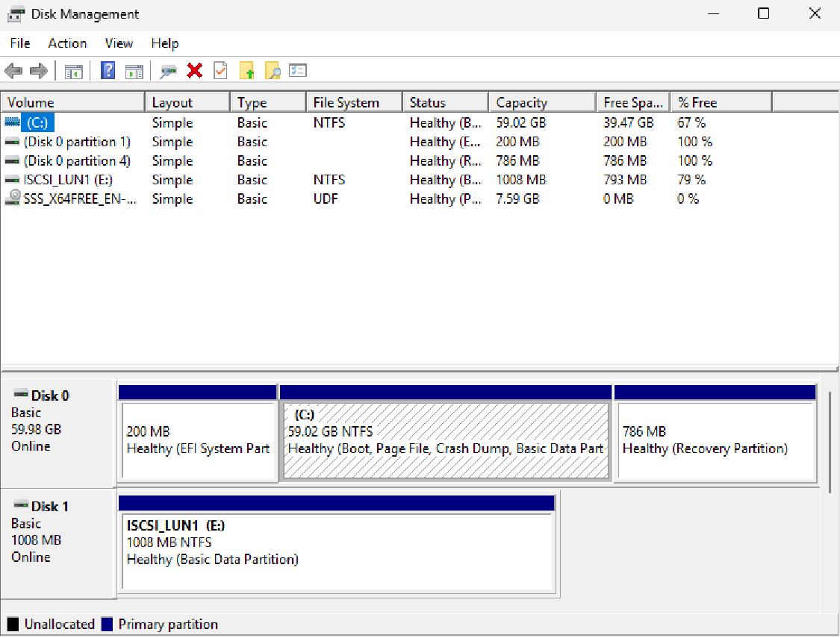
Task: Click the black Unallocated legend swatch
Action: [13, 624]
